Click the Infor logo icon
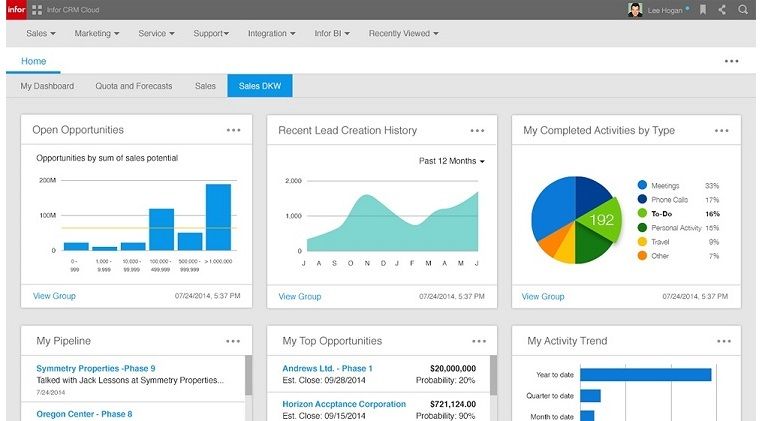Image resolution: width=763 pixels, height=421 pixels. (16, 10)
